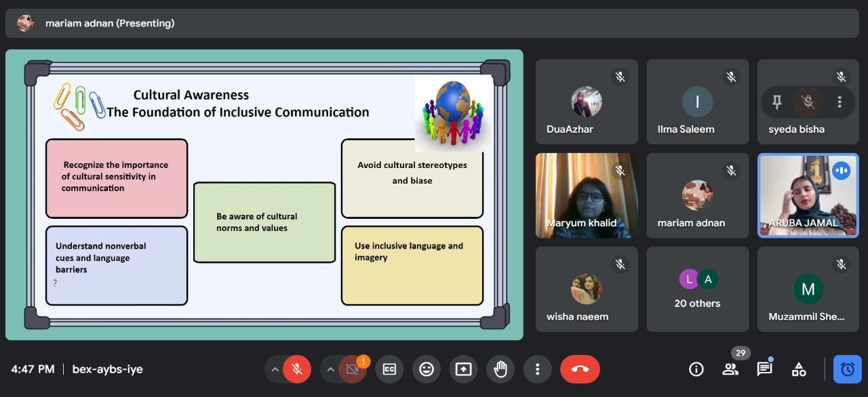This screenshot has width=868, height=397.
Task: Expand audio settings chevron beside microphone
Action: click(275, 369)
